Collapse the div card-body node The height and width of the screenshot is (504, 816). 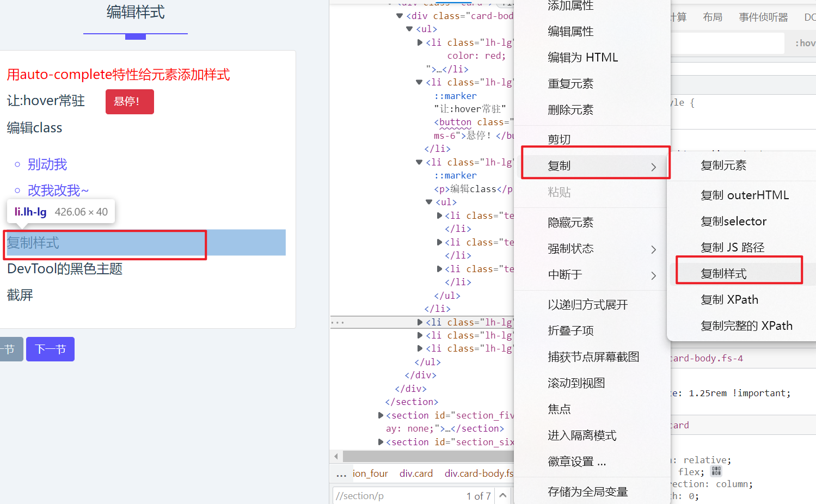click(x=400, y=16)
